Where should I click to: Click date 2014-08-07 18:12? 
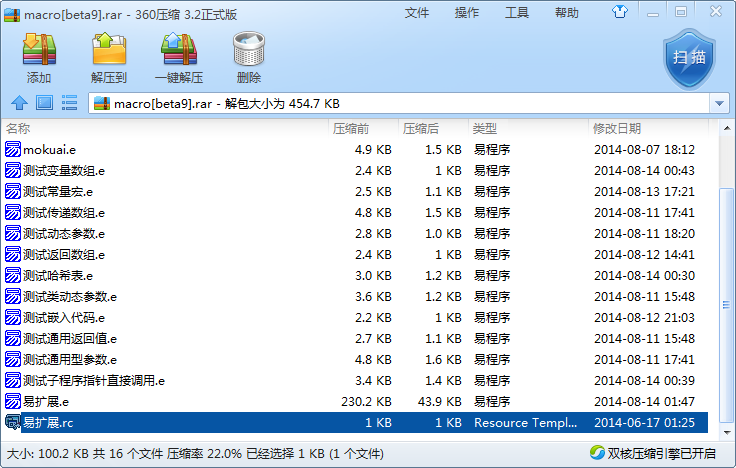[x=644, y=150]
